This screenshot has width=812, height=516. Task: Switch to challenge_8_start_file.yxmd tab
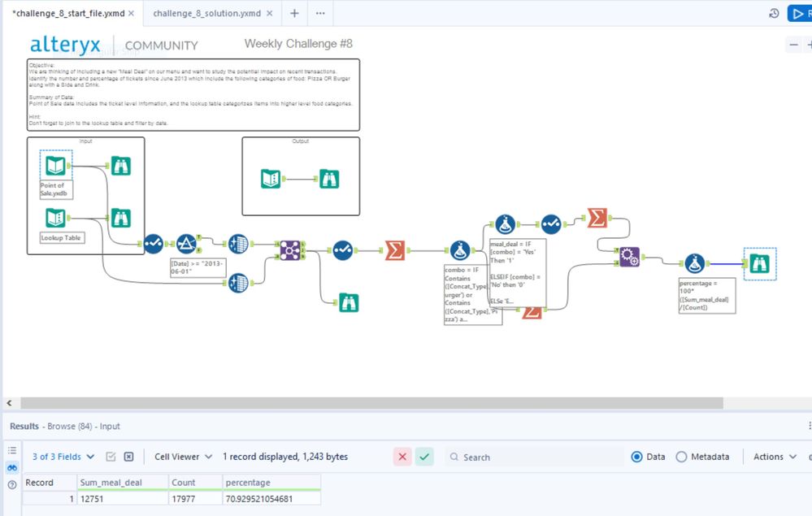(x=67, y=14)
